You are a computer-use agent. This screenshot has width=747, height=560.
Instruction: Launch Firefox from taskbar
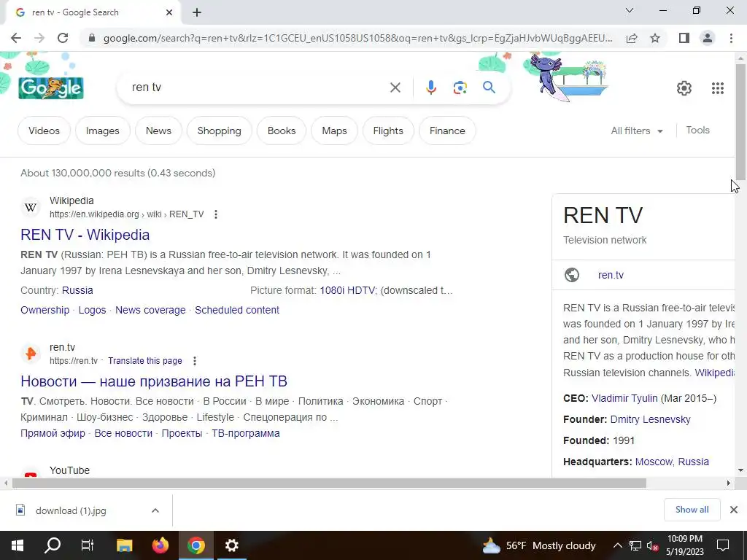pos(160,545)
